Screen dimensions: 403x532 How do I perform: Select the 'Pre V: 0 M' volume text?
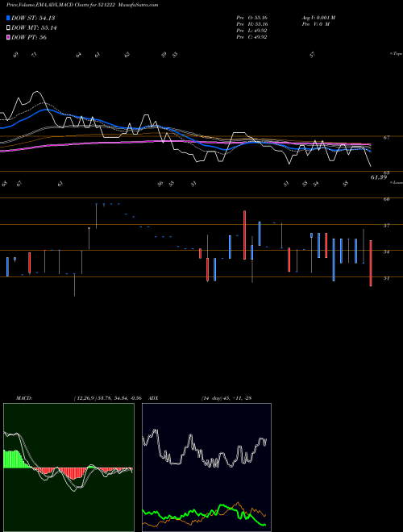pyautogui.click(x=315, y=24)
